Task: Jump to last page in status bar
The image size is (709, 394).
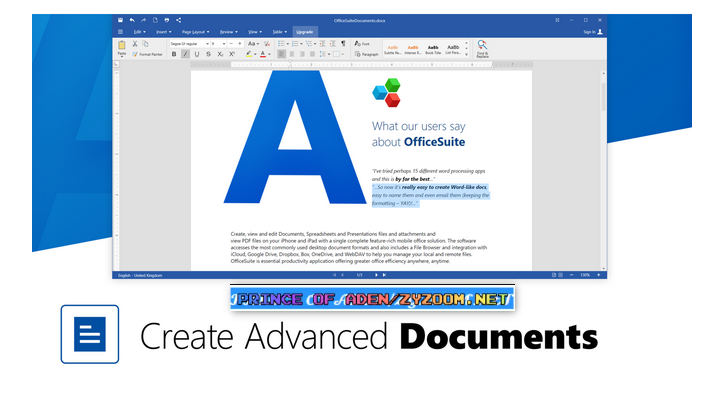Action: tap(384, 275)
